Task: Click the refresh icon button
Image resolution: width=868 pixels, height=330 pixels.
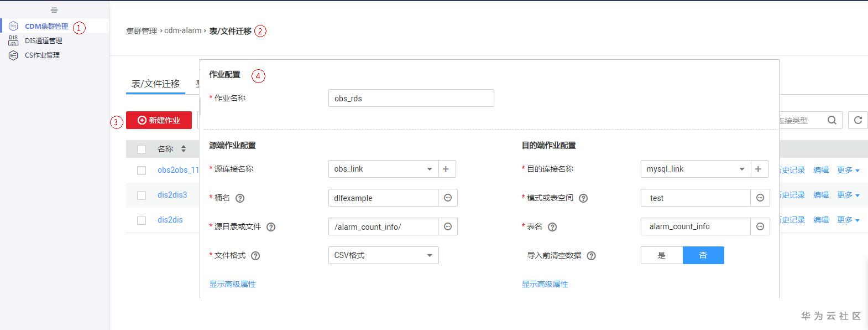Action: coord(858,120)
